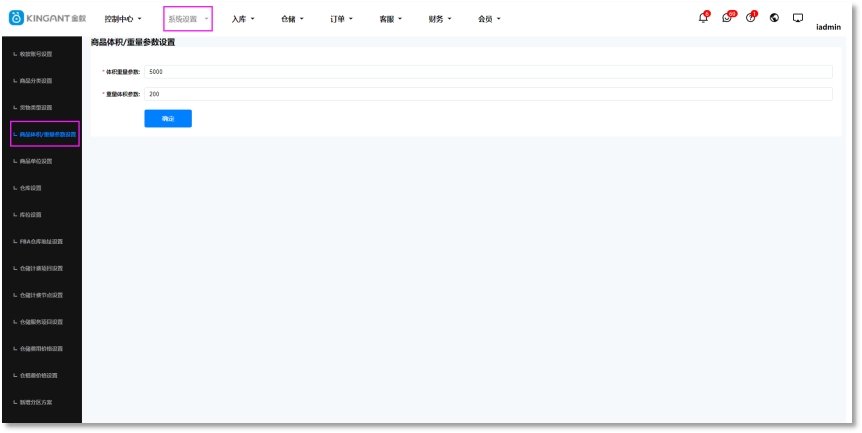Screen dimensions: 862x433
Task: Click the screen display icon
Action: click(798, 18)
